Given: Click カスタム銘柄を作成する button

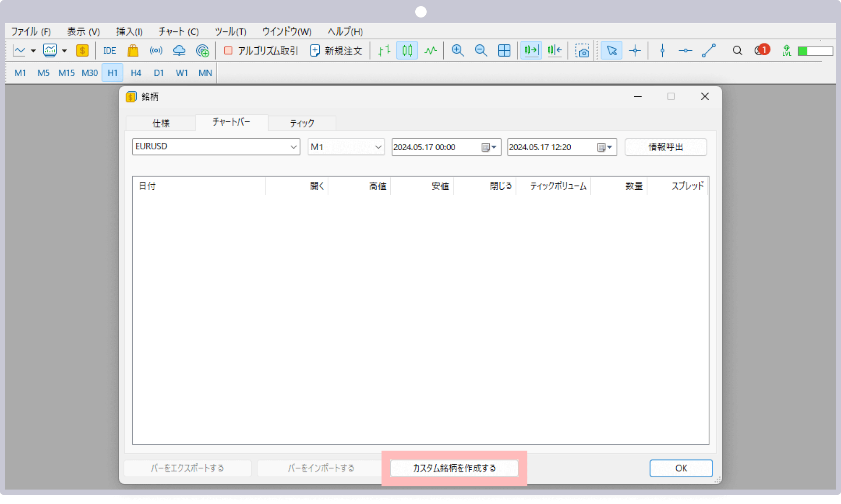Looking at the screenshot, I should [454, 468].
